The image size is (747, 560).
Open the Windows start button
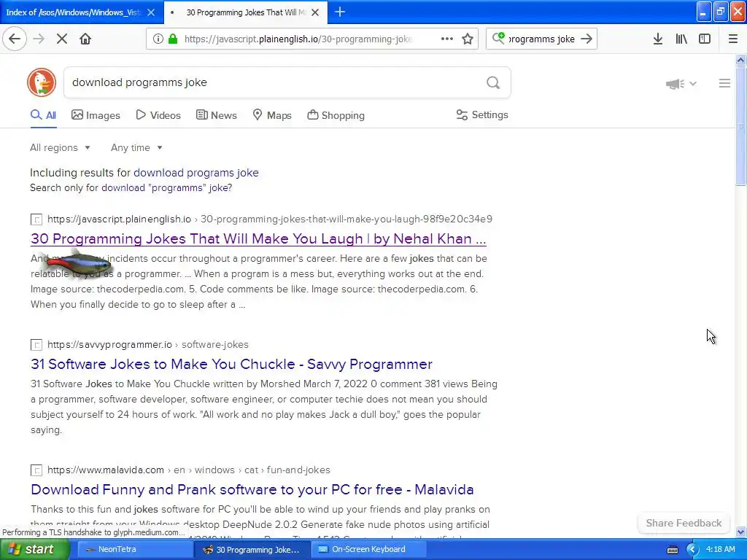pos(34,550)
